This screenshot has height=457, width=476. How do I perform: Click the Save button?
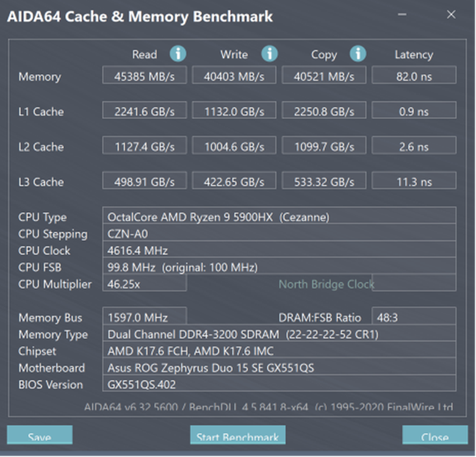(x=40, y=436)
